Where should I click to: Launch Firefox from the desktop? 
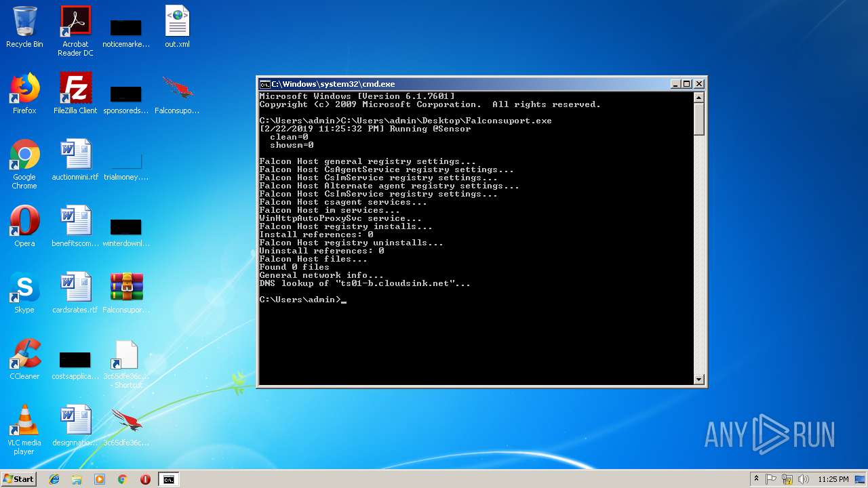pyautogui.click(x=24, y=94)
